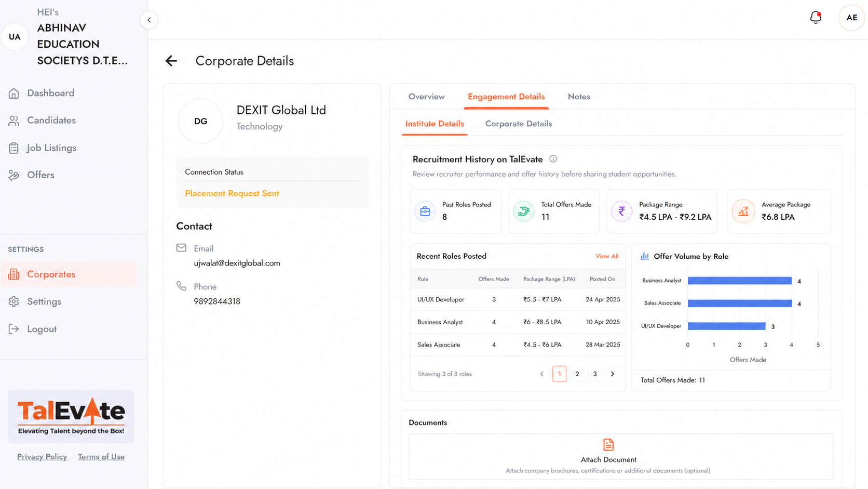Select the Engagement Details tab
Viewport: 868px width, 489px height.
pyautogui.click(x=506, y=97)
